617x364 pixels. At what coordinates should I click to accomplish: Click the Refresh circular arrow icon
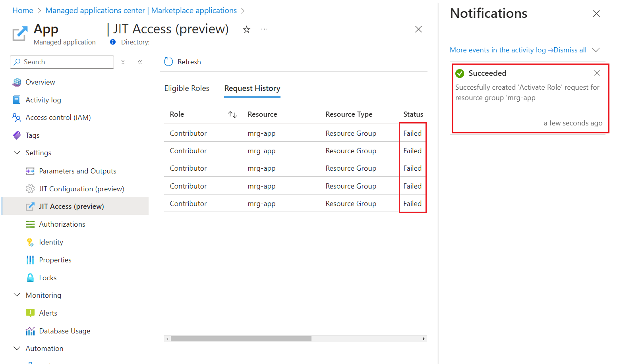point(168,62)
